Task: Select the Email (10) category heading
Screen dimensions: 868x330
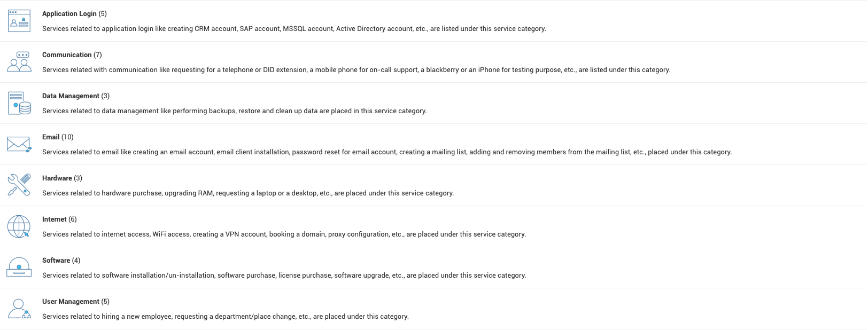Action: (x=58, y=137)
